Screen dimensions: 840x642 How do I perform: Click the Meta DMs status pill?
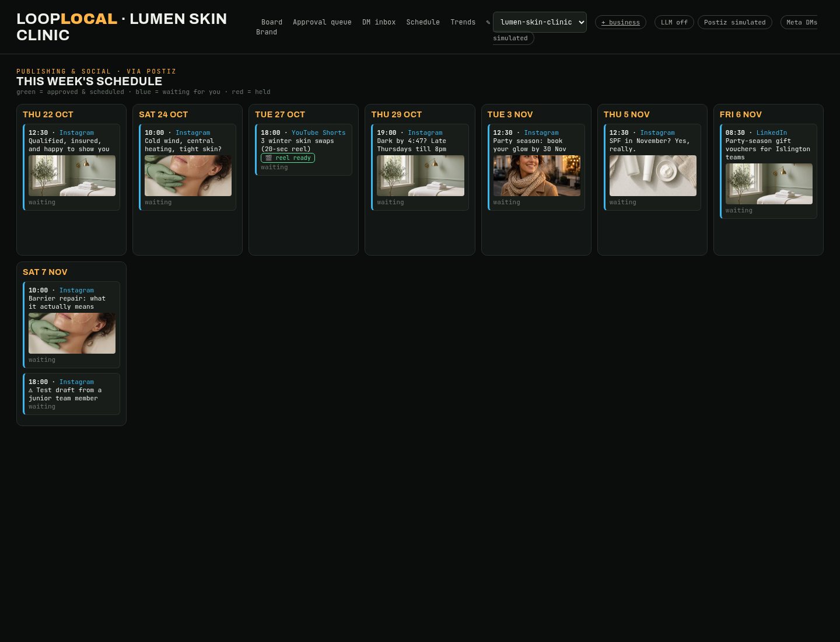click(799, 22)
